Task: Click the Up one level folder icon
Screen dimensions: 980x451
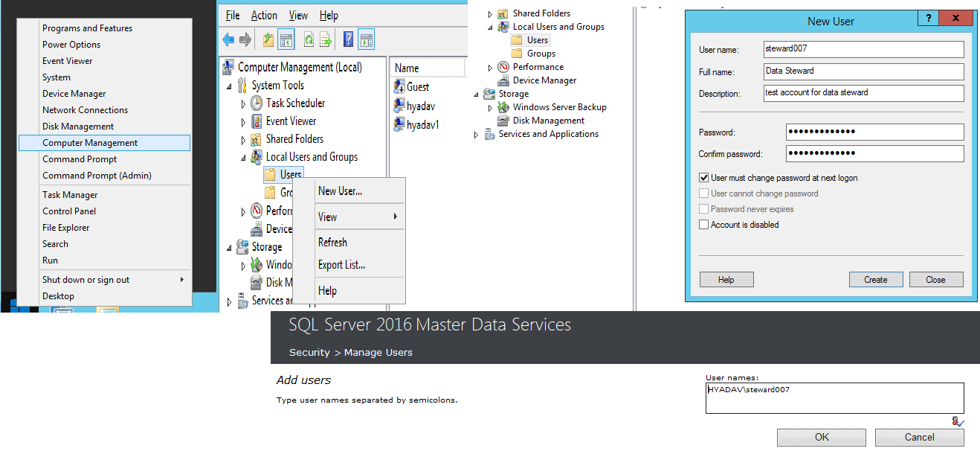Action: 268,39
